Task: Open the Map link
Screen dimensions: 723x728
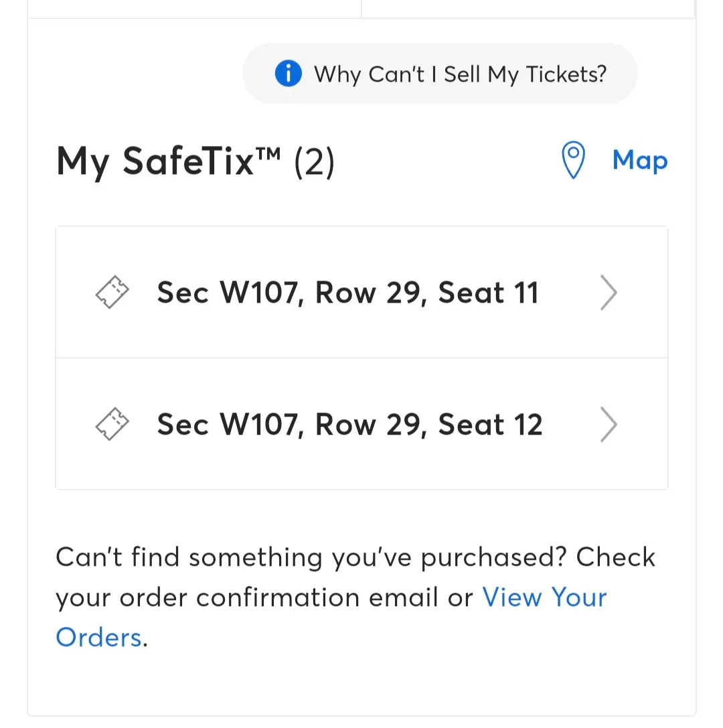Action: [640, 160]
